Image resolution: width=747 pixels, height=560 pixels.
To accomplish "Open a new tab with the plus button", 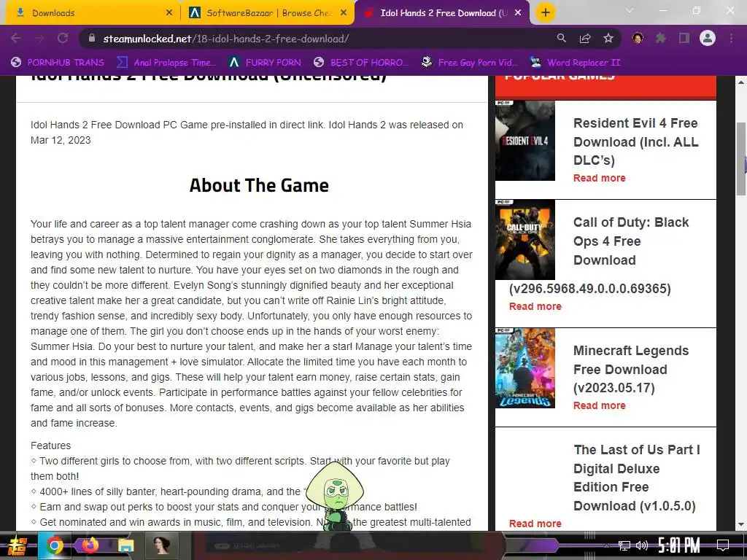I will coord(546,12).
